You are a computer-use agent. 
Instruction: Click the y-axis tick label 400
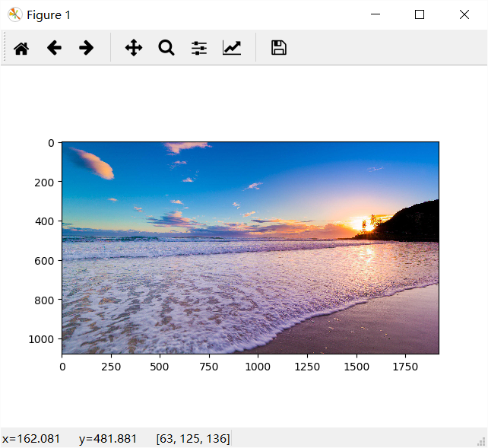[44, 221]
